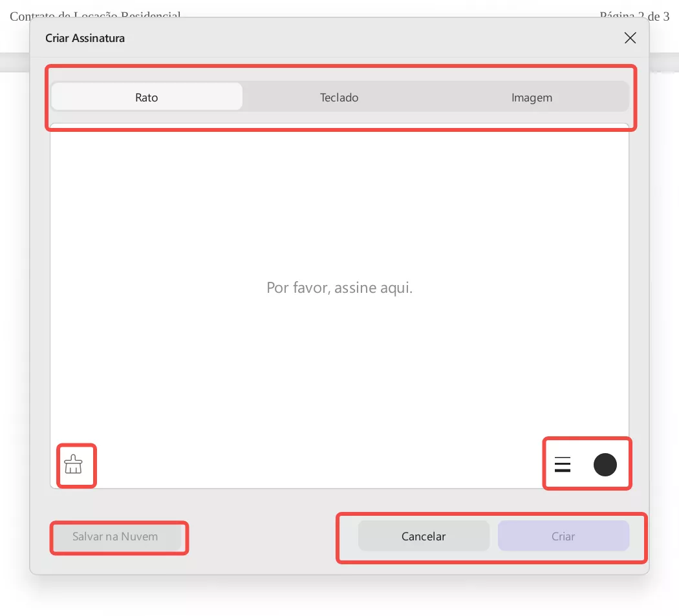Click Salvar na Nuvem button
679x616 pixels.
[115, 536]
